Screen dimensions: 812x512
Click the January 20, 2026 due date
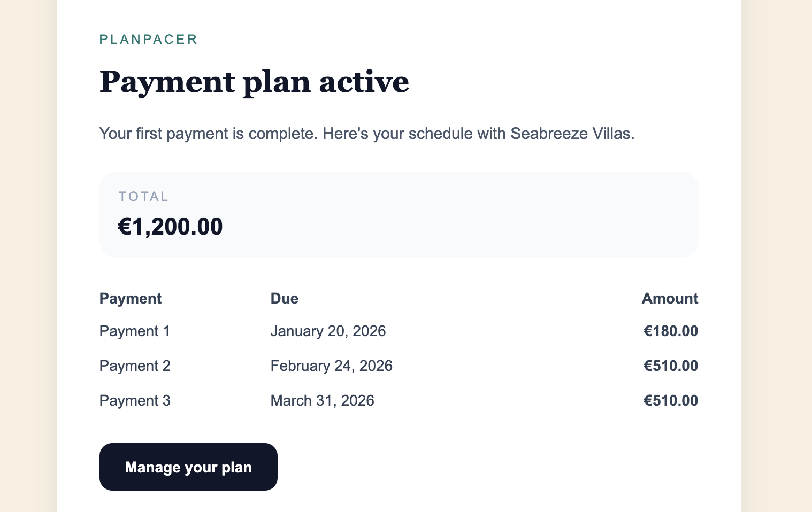click(x=328, y=331)
